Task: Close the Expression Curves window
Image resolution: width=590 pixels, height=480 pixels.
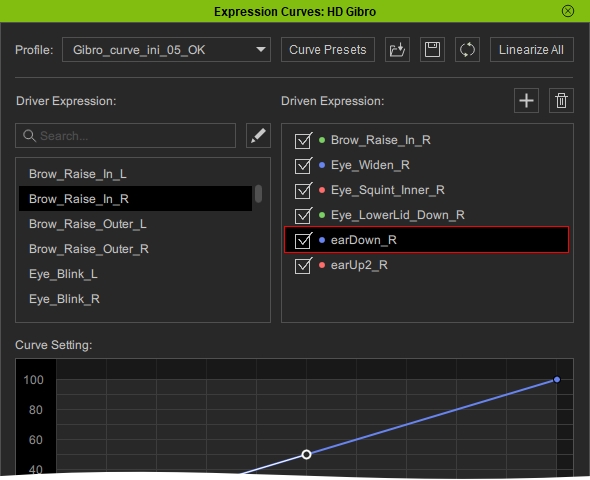Action: click(x=568, y=11)
